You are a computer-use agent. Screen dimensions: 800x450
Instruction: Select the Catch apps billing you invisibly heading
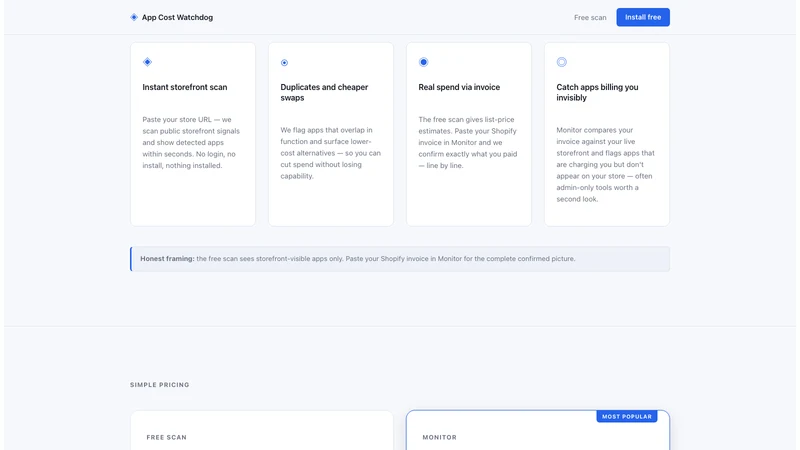click(597, 92)
